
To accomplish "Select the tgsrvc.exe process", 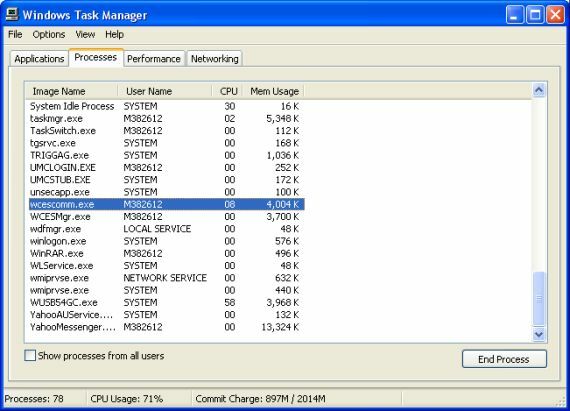I will (x=166, y=143).
